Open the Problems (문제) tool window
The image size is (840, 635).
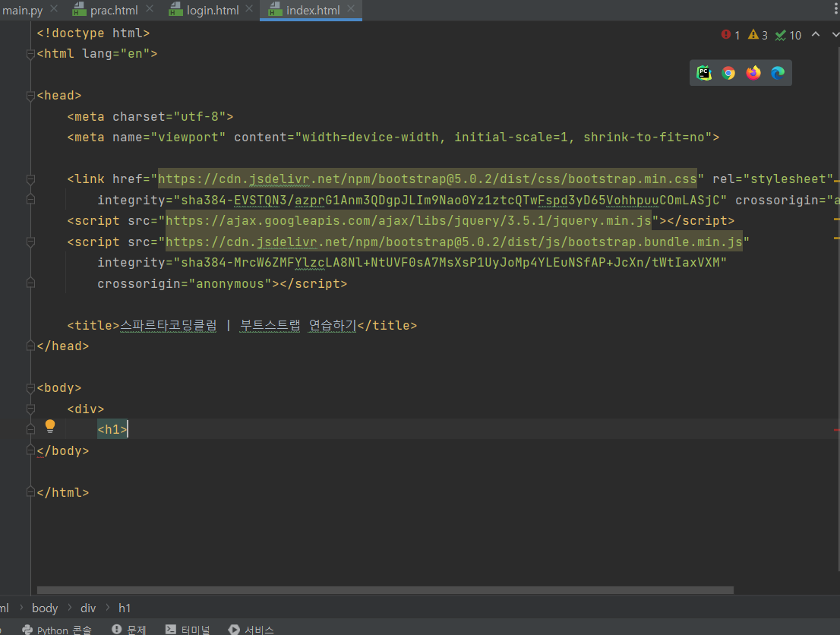pos(128,630)
